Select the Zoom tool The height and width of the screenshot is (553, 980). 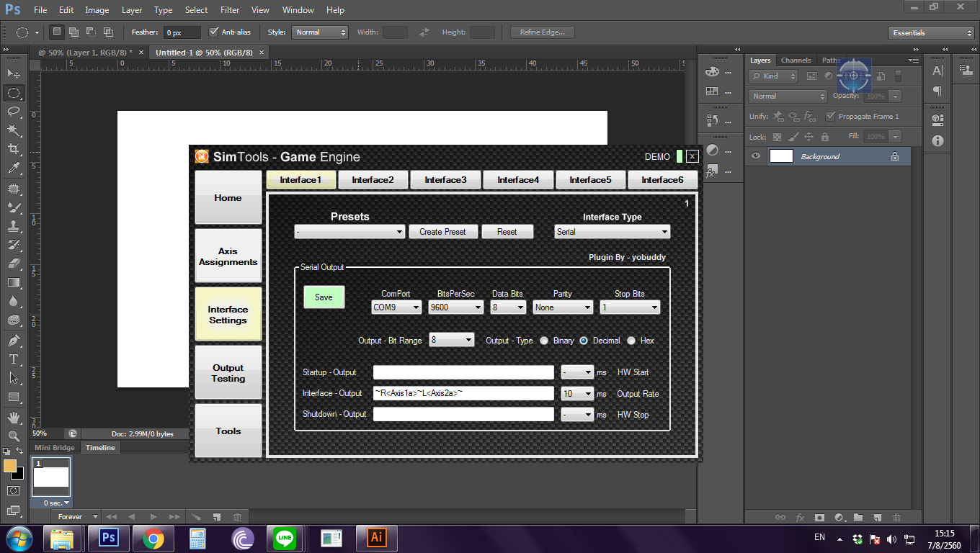click(14, 436)
